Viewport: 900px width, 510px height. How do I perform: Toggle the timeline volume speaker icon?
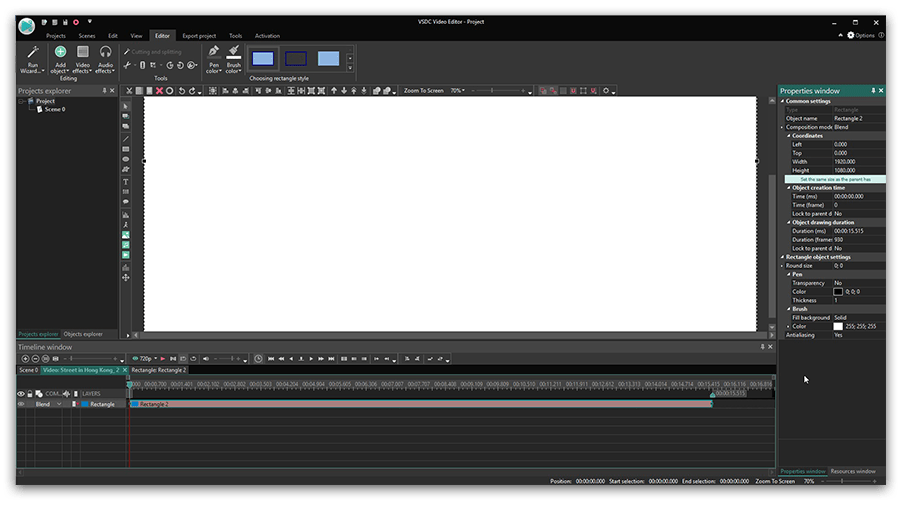[x=205, y=359]
